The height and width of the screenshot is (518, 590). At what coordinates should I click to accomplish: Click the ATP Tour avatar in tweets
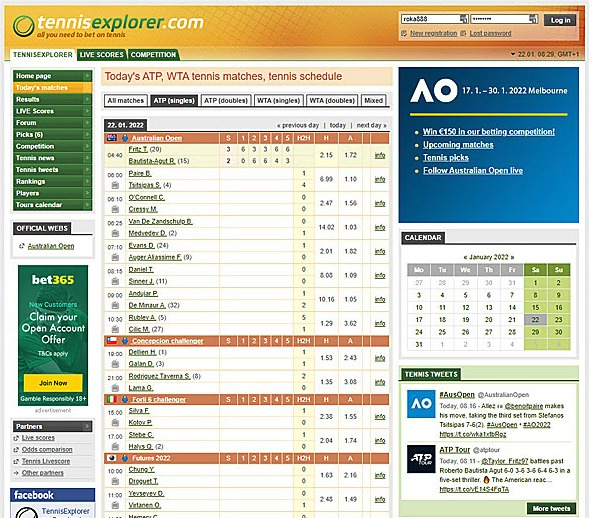(421, 459)
